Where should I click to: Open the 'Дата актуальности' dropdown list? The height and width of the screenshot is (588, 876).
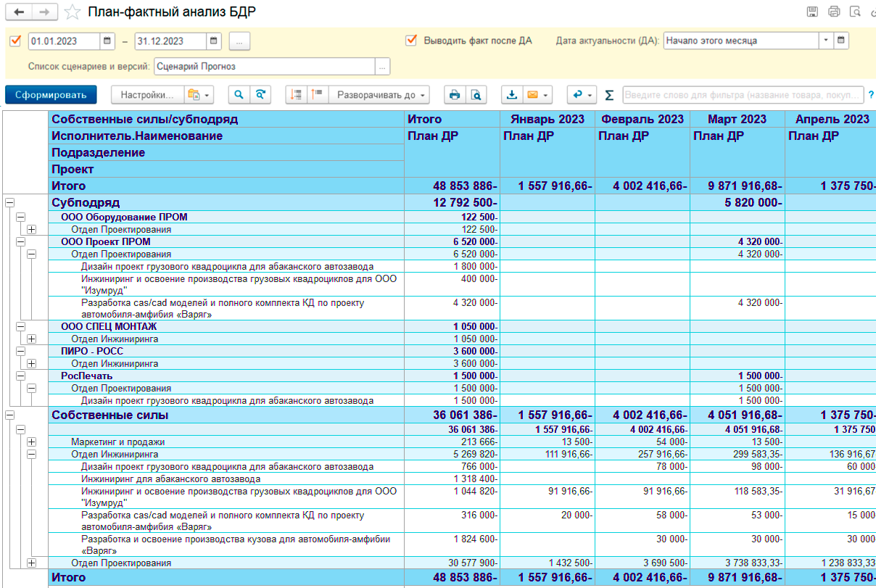point(825,41)
